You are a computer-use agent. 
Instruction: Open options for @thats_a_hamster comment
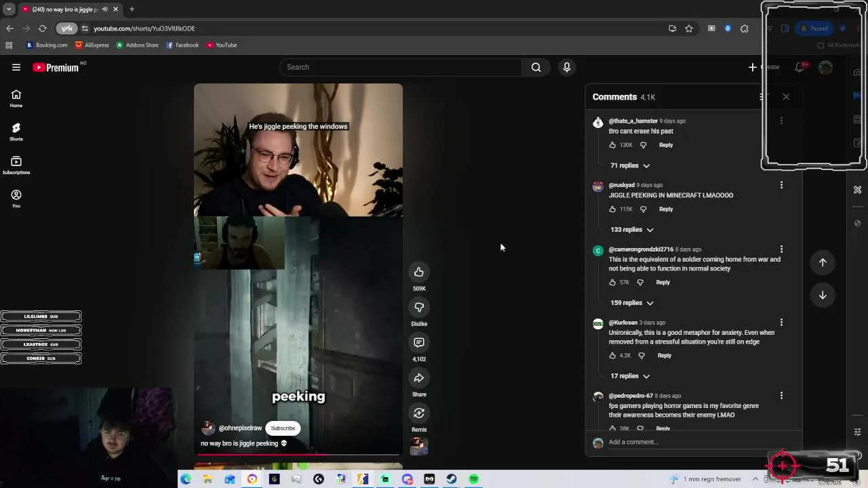[x=781, y=121]
